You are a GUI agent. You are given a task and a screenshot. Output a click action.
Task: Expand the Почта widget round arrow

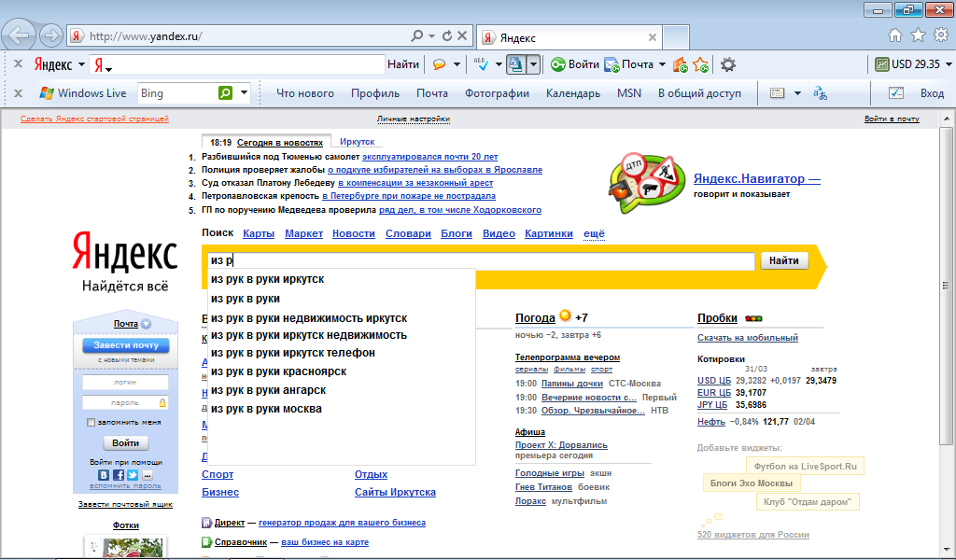[147, 325]
